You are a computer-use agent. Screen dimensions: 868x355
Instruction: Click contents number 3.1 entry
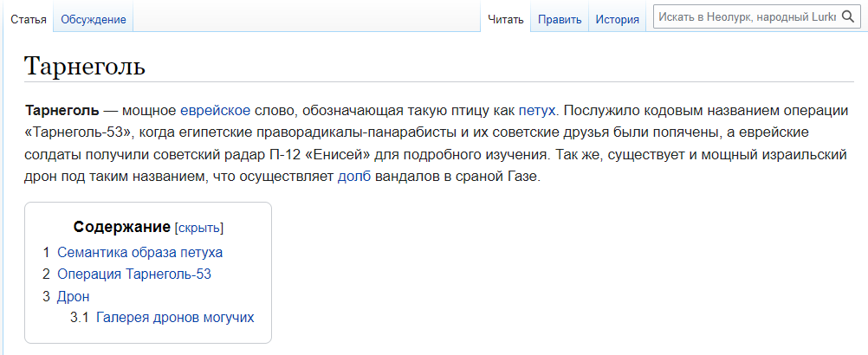[80, 318]
